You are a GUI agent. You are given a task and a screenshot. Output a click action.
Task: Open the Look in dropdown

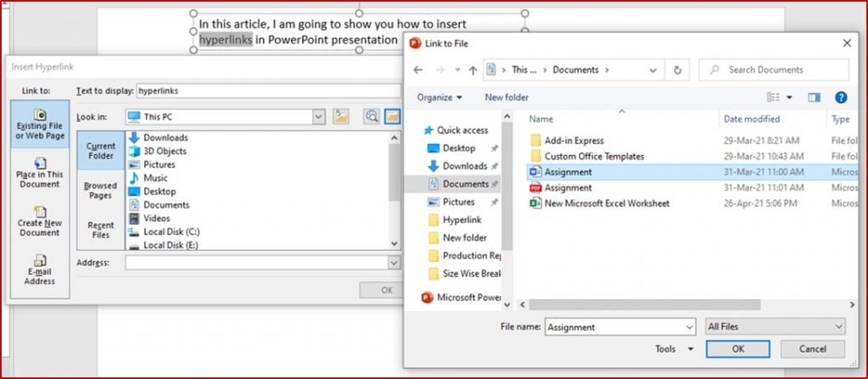[x=319, y=117]
